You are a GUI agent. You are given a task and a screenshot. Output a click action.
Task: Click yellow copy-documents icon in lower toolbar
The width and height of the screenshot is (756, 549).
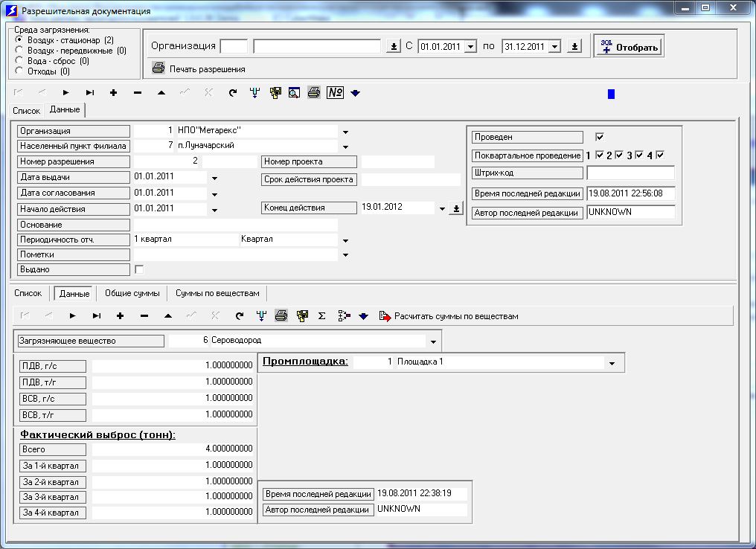click(302, 315)
